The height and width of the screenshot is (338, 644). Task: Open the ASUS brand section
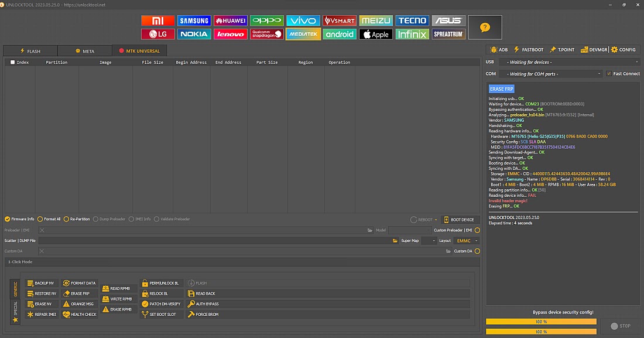click(448, 21)
